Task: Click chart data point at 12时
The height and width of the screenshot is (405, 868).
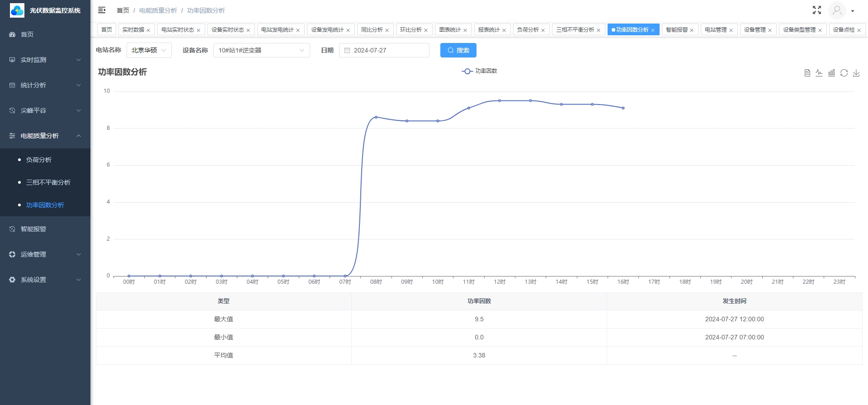Action: pyautogui.click(x=500, y=100)
